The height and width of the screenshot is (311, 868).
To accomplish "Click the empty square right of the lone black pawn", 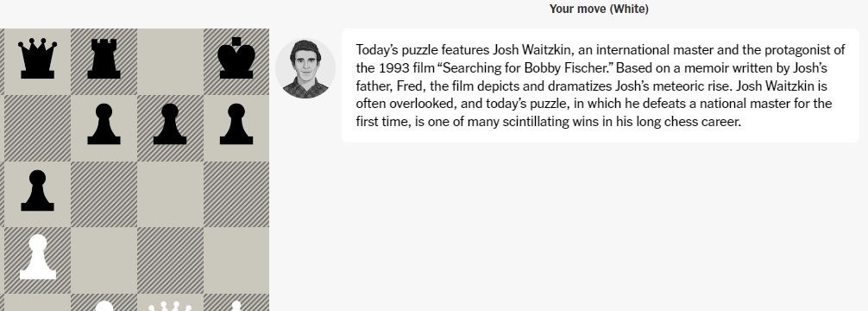I will pyautogui.click(x=104, y=194).
